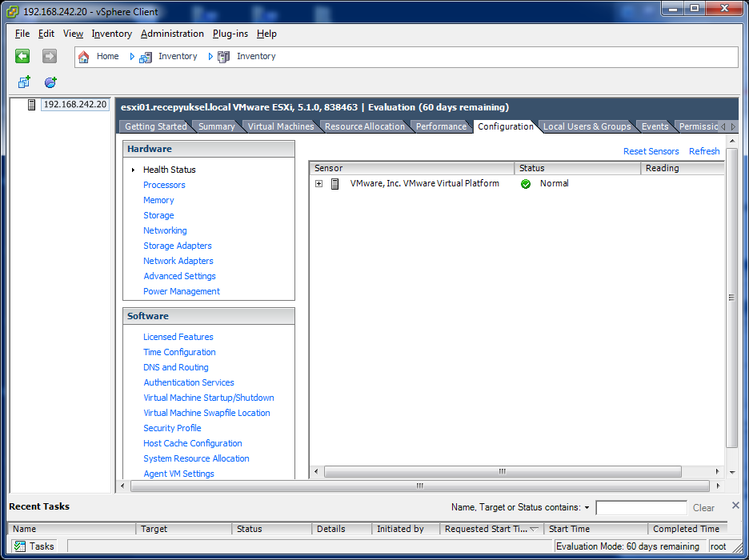This screenshot has height=560, width=749.
Task: Click the sensor list horizontal scrollbar
Action: (503, 472)
